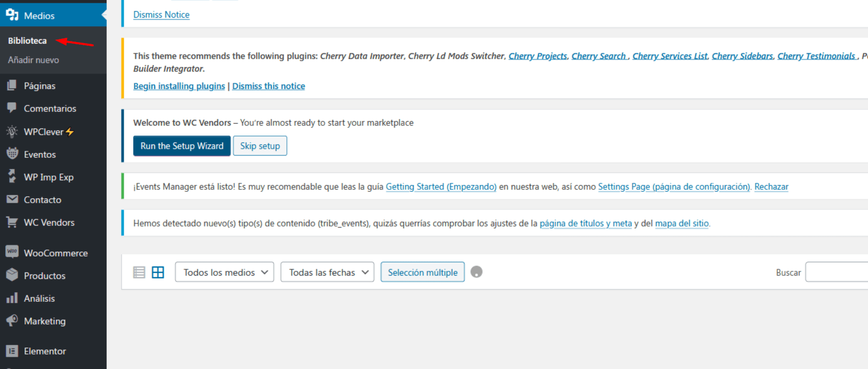The image size is (868, 369).
Task: Click the Marketing megaphone icon
Action: click(12, 320)
